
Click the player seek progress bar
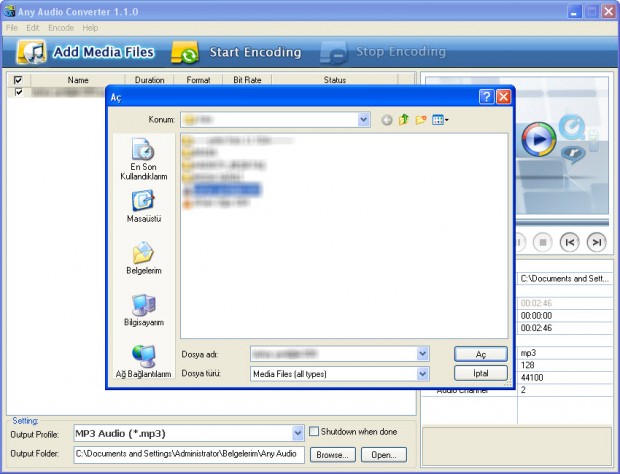pos(561,223)
